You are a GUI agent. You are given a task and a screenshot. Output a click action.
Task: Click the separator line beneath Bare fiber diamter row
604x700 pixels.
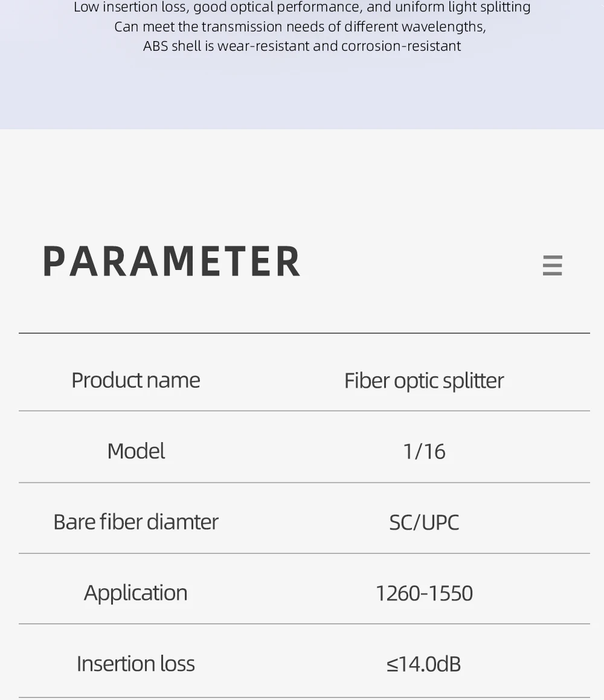tap(304, 553)
